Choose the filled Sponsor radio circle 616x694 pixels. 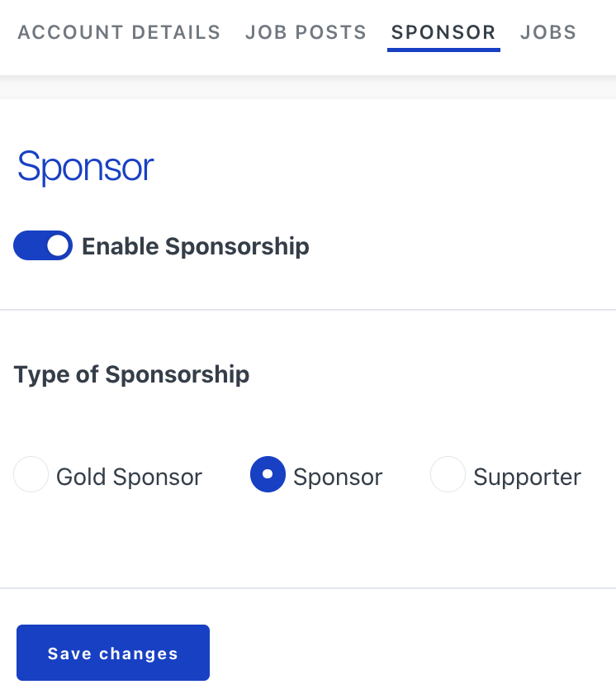click(x=268, y=475)
